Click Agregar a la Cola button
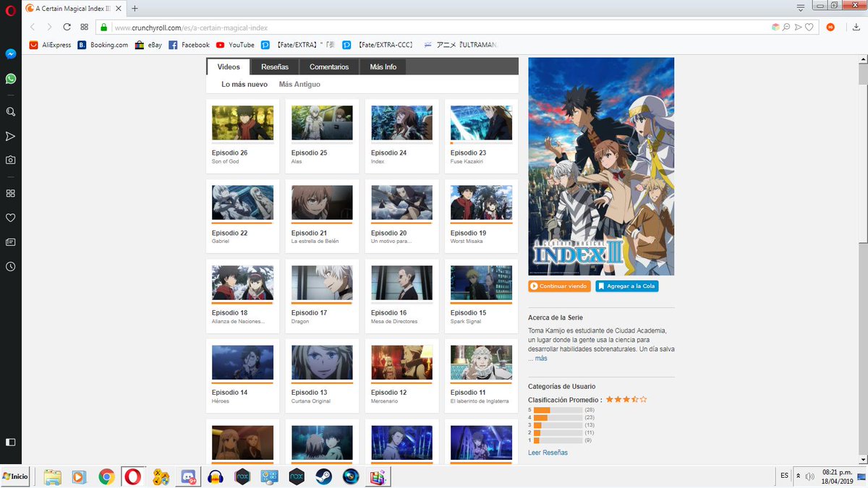The image size is (868, 488). click(627, 286)
